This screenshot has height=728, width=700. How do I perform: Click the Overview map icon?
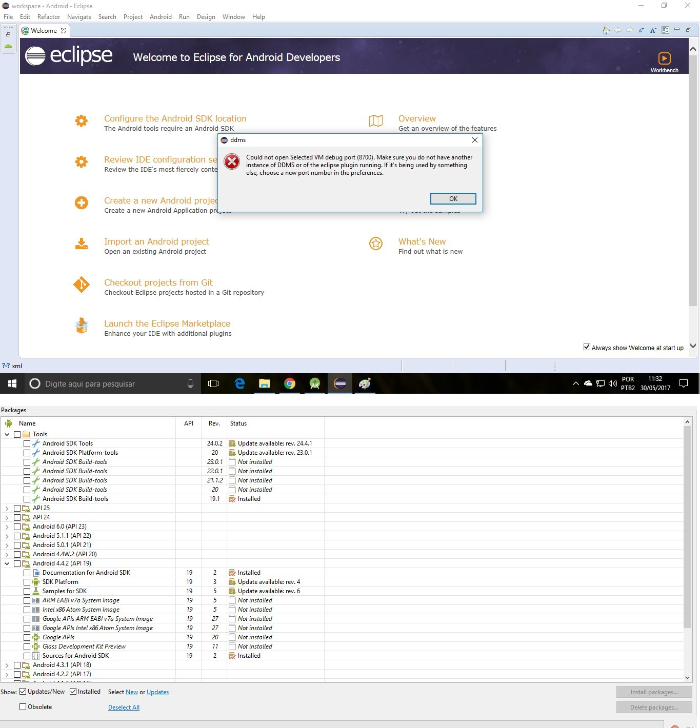click(376, 121)
